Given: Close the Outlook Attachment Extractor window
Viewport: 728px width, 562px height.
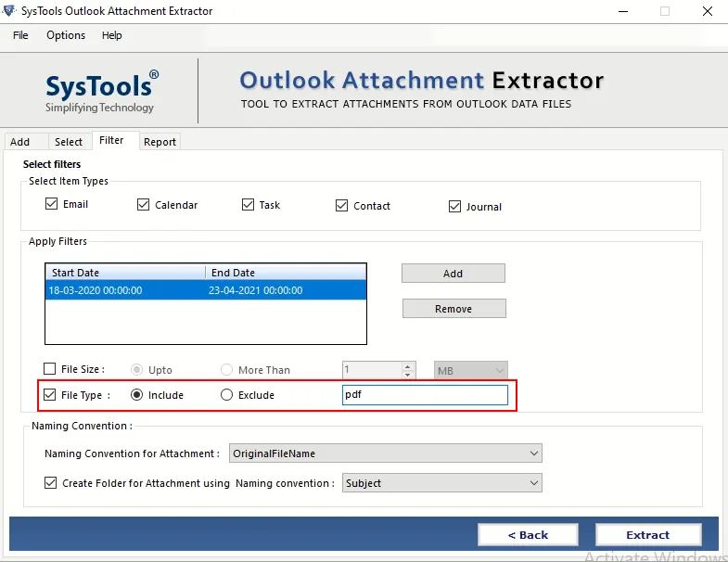Looking at the screenshot, I should (x=707, y=11).
